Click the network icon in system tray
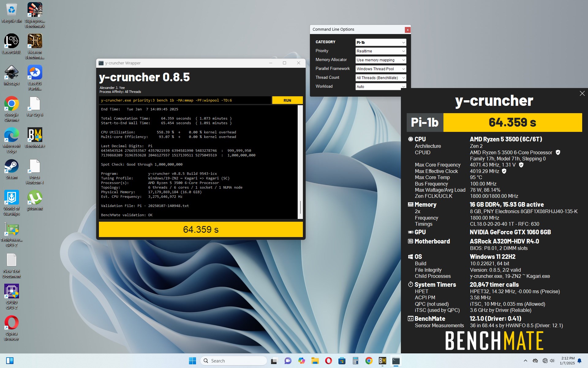 545,361
